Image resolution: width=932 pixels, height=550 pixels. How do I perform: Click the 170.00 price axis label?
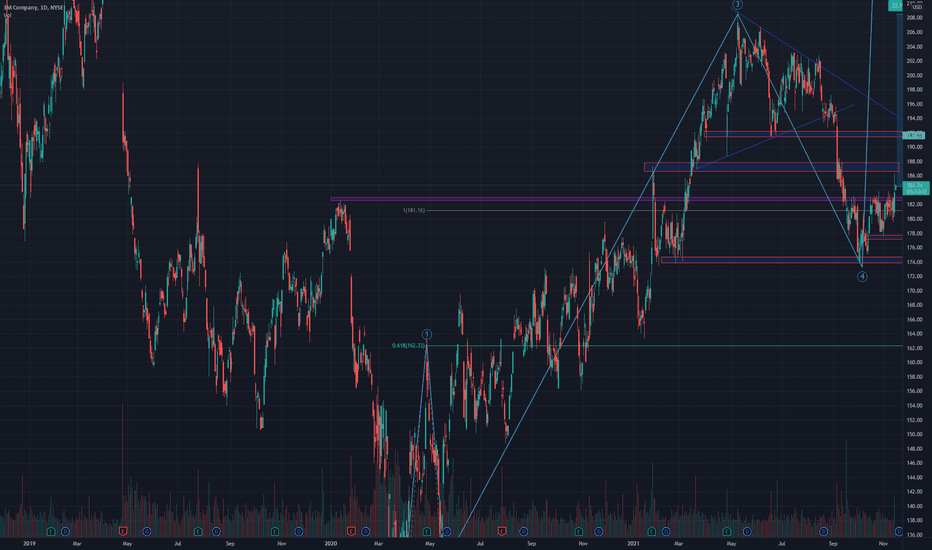point(914,291)
